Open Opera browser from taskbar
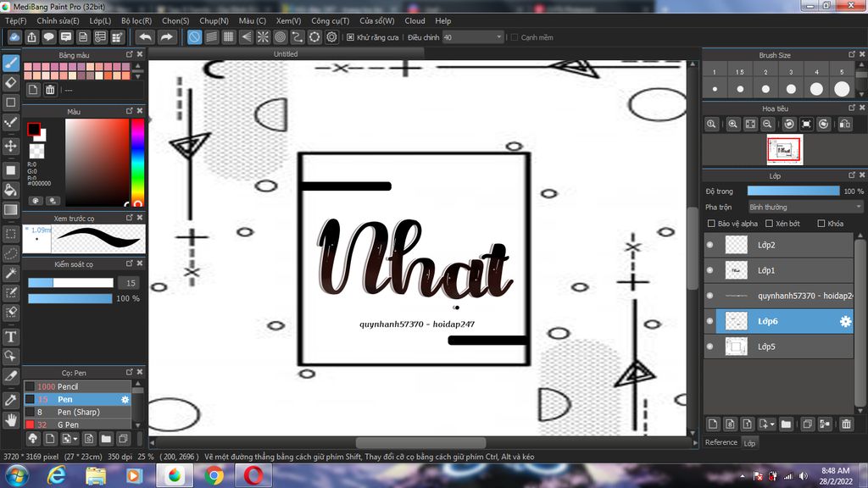 pos(253,475)
